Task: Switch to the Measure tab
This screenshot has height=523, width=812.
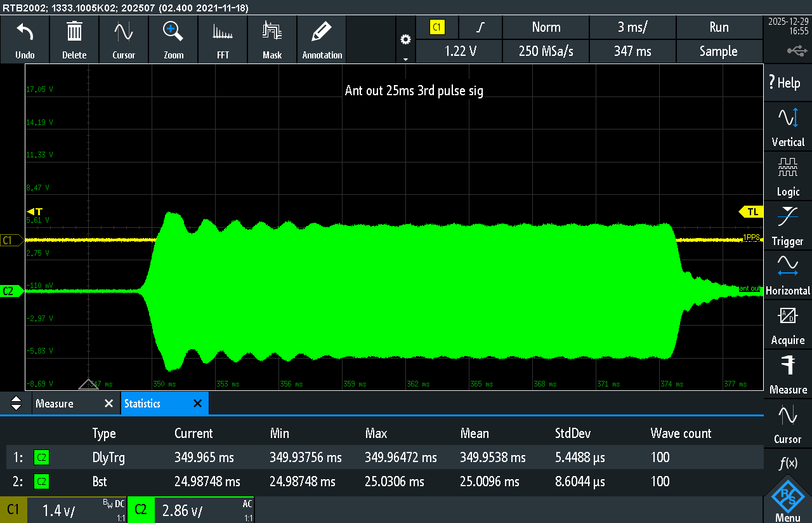Action: [55, 404]
